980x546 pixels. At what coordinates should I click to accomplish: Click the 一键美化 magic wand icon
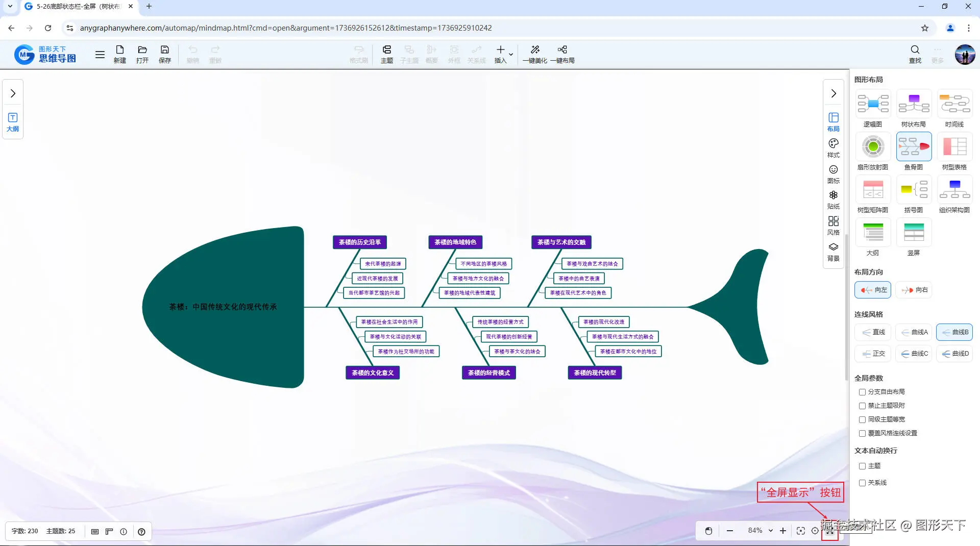535,54
